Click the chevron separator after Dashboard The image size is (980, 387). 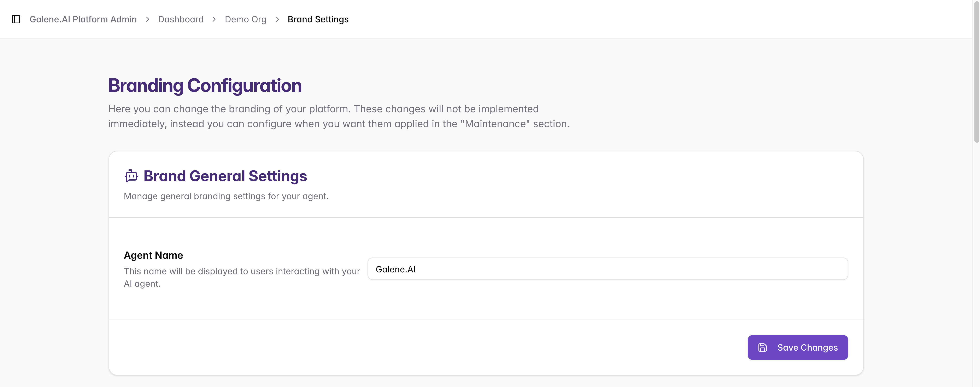click(214, 19)
